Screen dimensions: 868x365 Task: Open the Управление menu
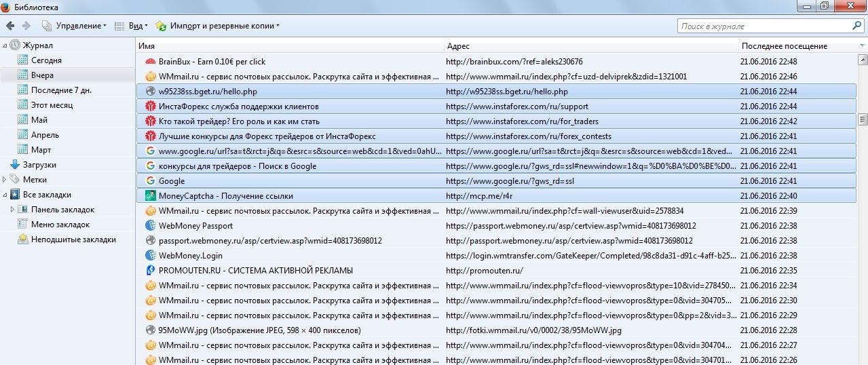(x=74, y=26)
